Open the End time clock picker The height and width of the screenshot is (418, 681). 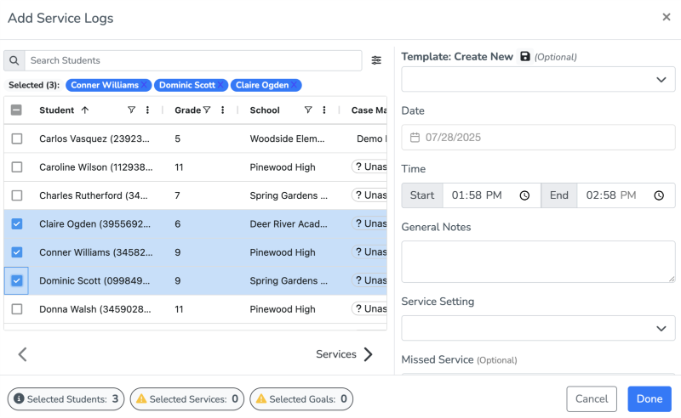[659, 196]
